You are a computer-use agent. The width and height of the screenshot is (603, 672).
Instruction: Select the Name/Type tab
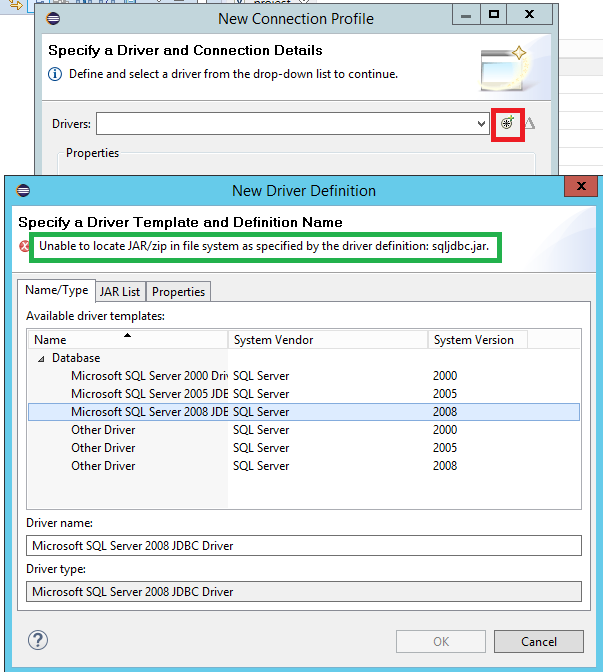57,291
